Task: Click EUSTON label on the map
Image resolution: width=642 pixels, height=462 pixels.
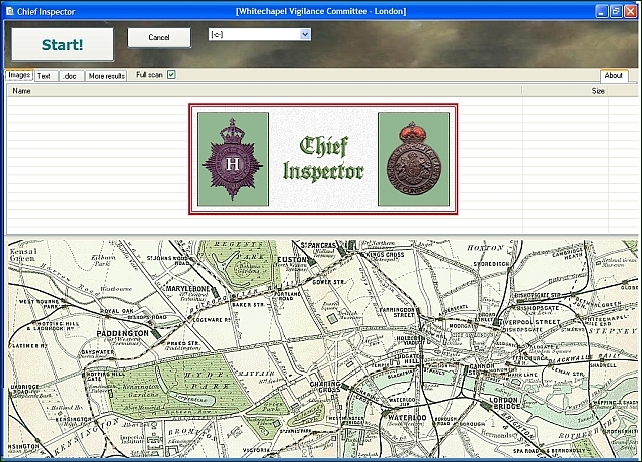Action: (292, 260)
